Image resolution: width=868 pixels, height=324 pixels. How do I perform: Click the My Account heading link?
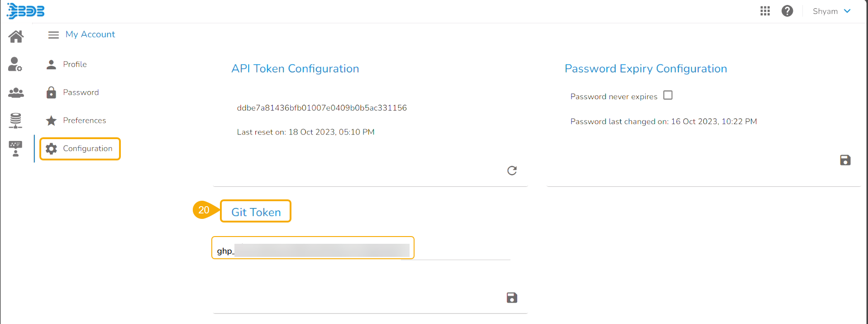tap(90, 34)
